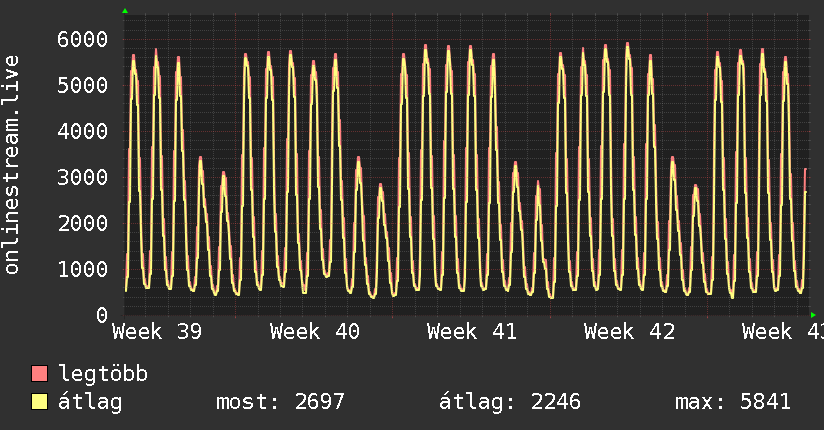Click the 3000 y-axis value
Screen dimensions: 824x430
83,177
